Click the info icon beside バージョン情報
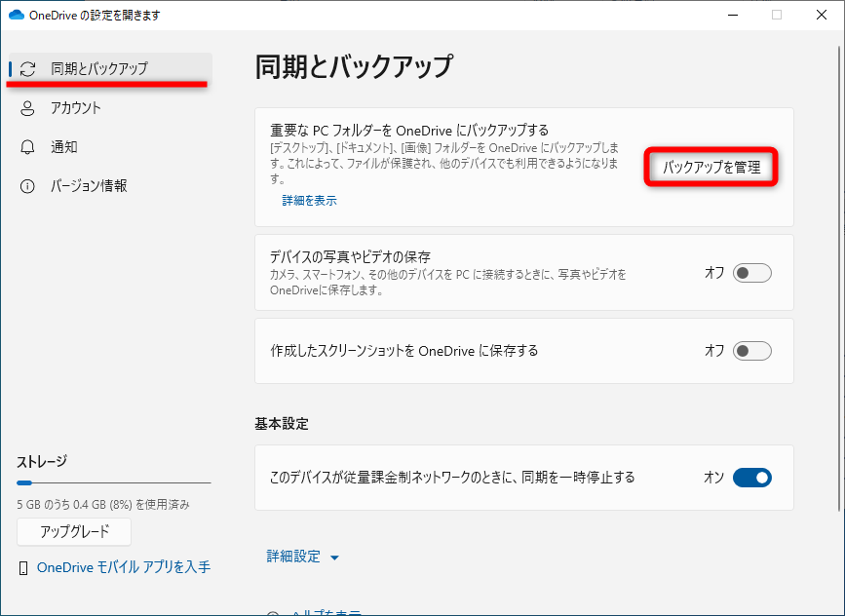The width and height of the screenshot is (845, 616). pyautogui.click(x=29, y=186)
